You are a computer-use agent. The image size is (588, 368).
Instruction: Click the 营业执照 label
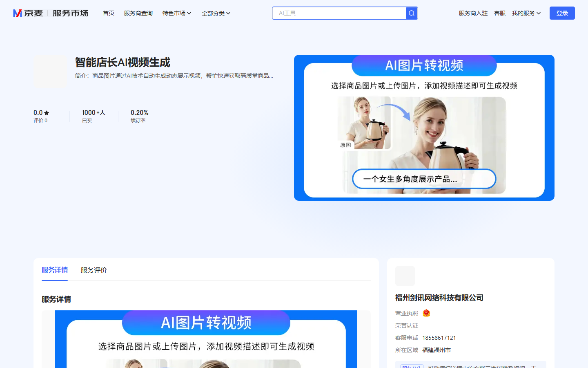tap(407, 313)
